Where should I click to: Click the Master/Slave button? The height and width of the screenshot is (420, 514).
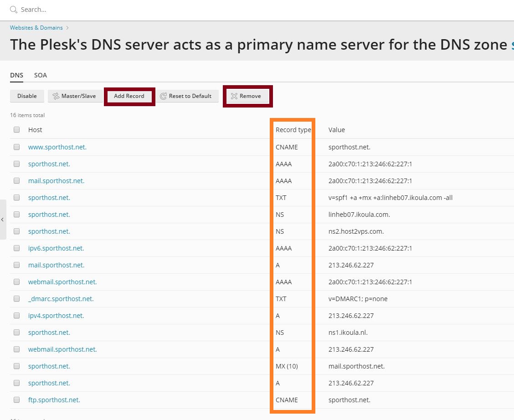tap(75, 96)
